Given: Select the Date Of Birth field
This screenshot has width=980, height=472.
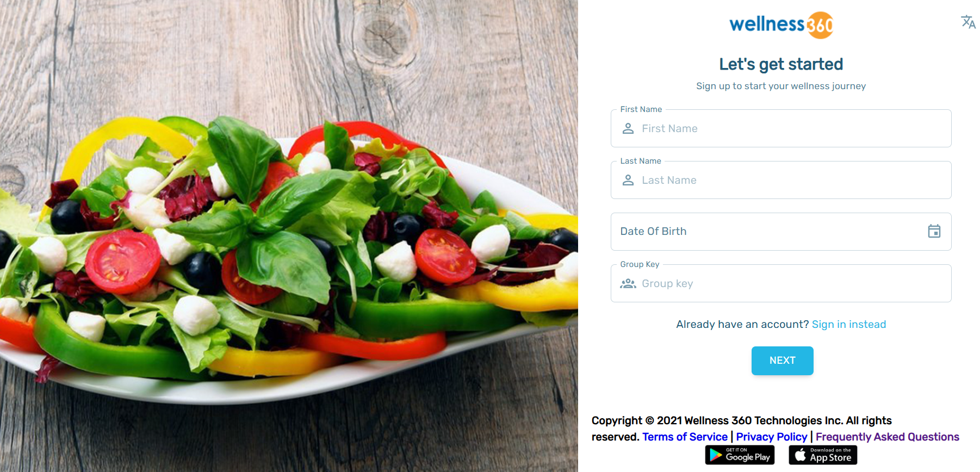Looking at the screenshot, I should [x=781, y=232].
